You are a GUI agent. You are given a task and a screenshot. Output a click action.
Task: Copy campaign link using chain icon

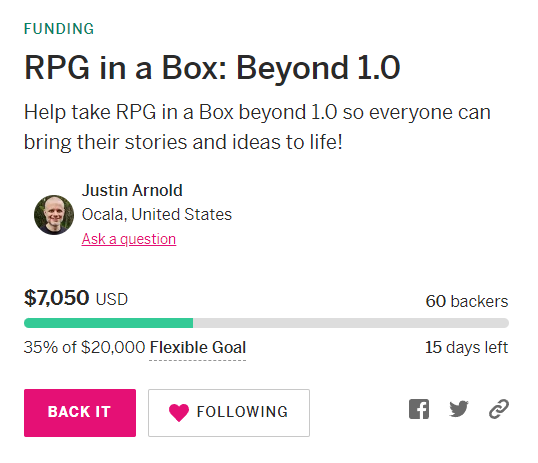pyautogui.click(x=499, y=409)
